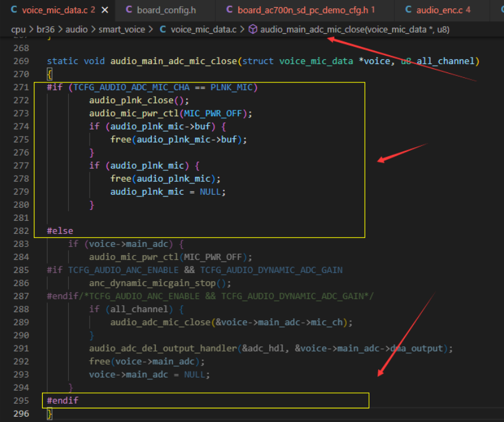This screenshot has width=504, height=422.
Task: Switch to the audio_enc.c tab
Action: pyautogui.click(x=439, y=10)
